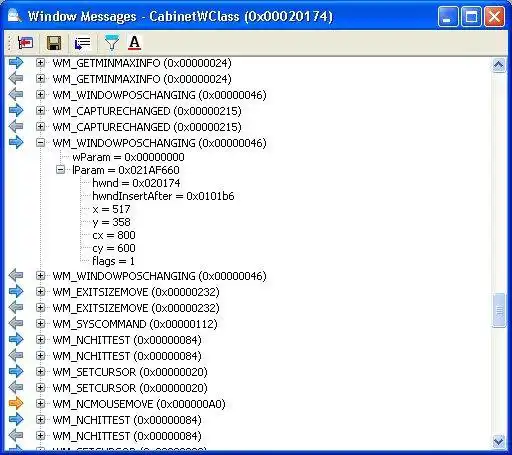The image size is (512, 455).
Task: Open the message filter funnel icon
Action: click(112, 43)
